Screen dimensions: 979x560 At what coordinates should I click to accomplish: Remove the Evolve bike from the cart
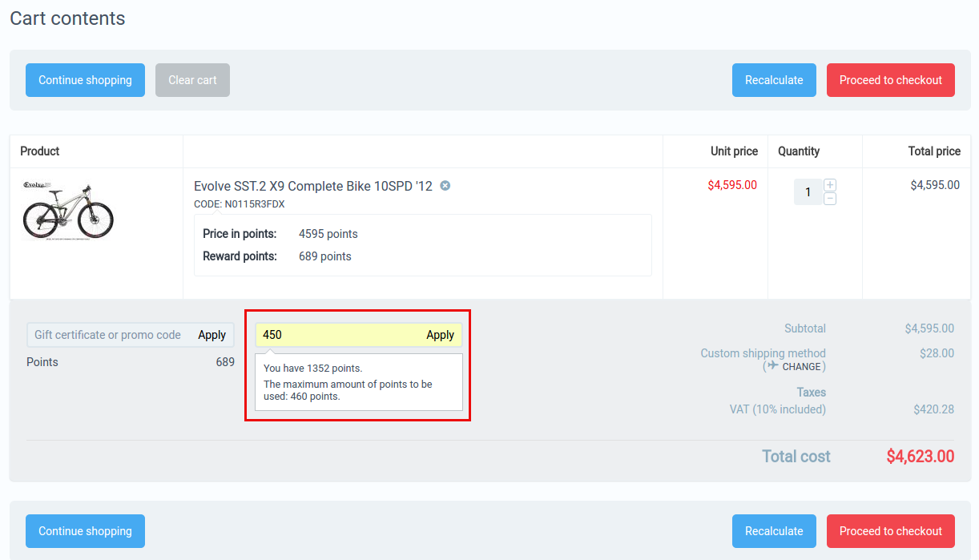[445, 186]
